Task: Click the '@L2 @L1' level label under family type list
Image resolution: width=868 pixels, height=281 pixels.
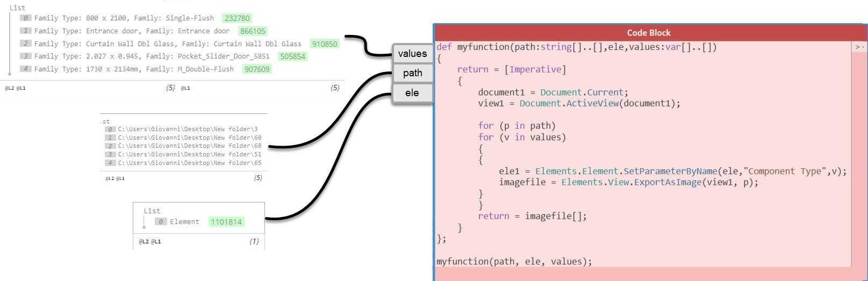Action: [15, 88]
